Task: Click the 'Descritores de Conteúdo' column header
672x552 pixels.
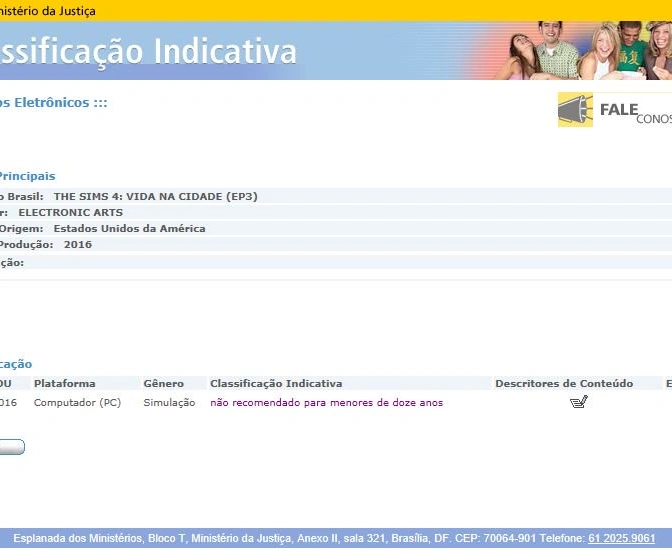Action: [564, 384]
